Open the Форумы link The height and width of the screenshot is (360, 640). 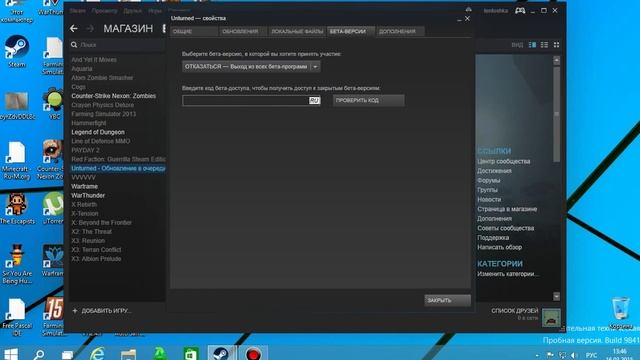click(x=489, y=180)
